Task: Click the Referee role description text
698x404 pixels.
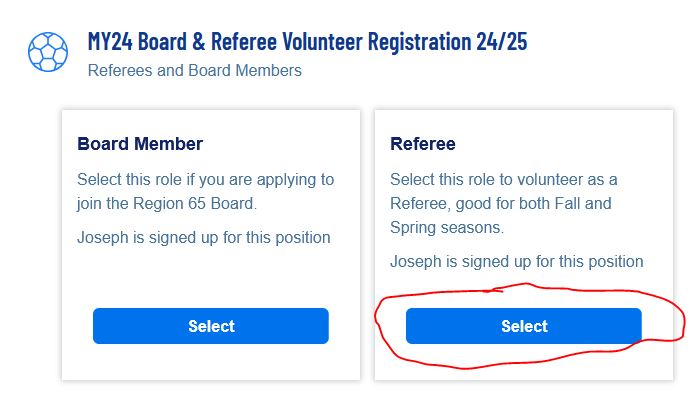Action: [515, 203]
